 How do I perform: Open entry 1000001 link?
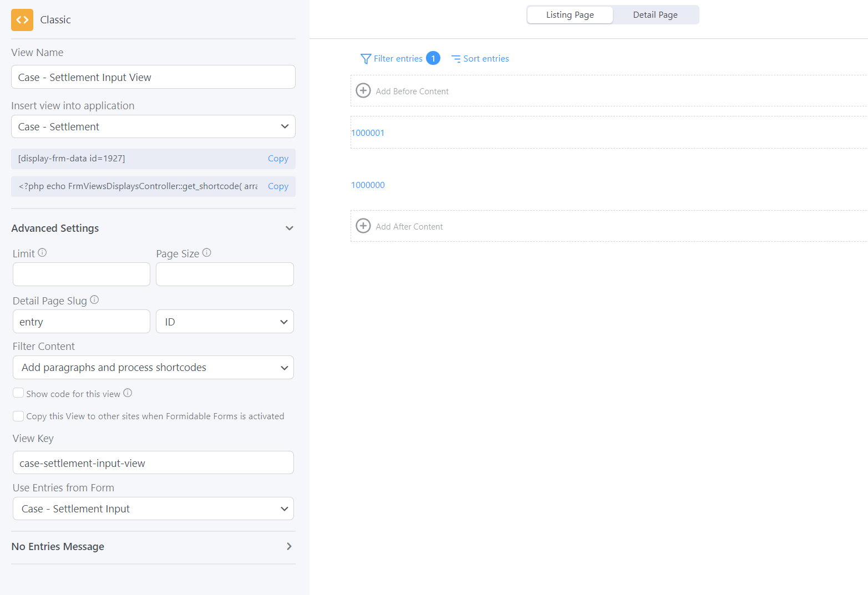pyautogui.click(x=368, y=133)
